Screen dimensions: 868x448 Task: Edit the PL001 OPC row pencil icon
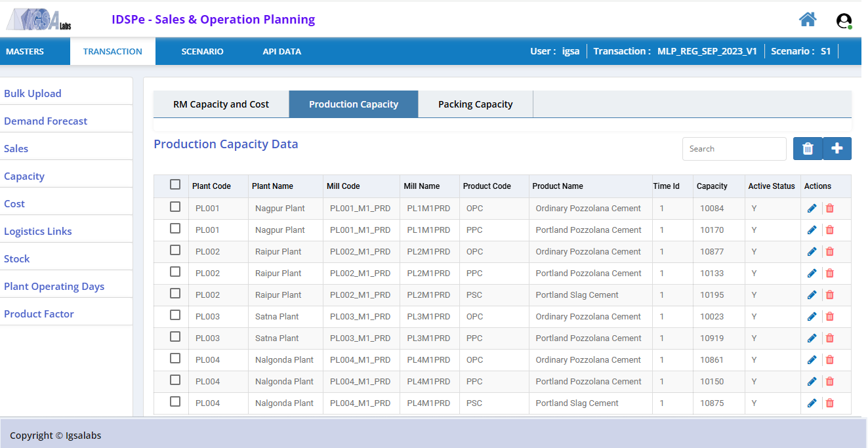[x=812, y=209]
